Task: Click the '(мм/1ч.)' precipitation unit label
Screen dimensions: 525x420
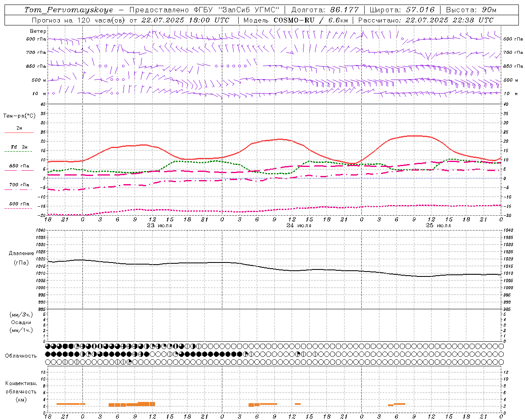Action: click(x=21, y=330)
